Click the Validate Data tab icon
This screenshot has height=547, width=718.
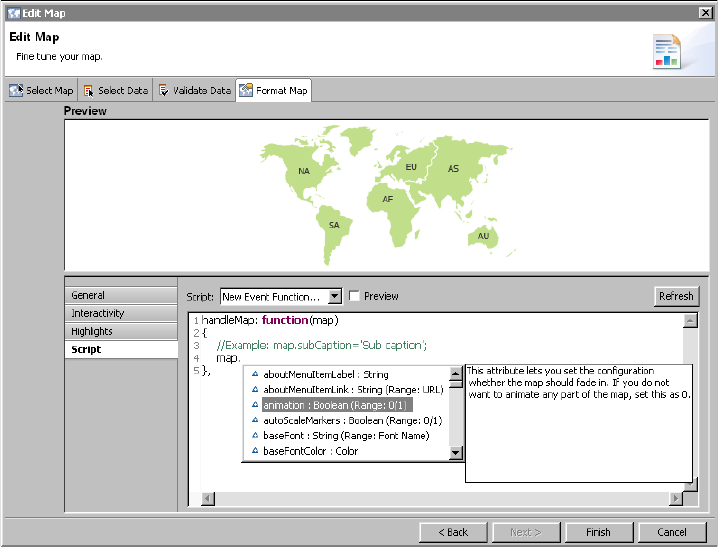pos(164,91)
